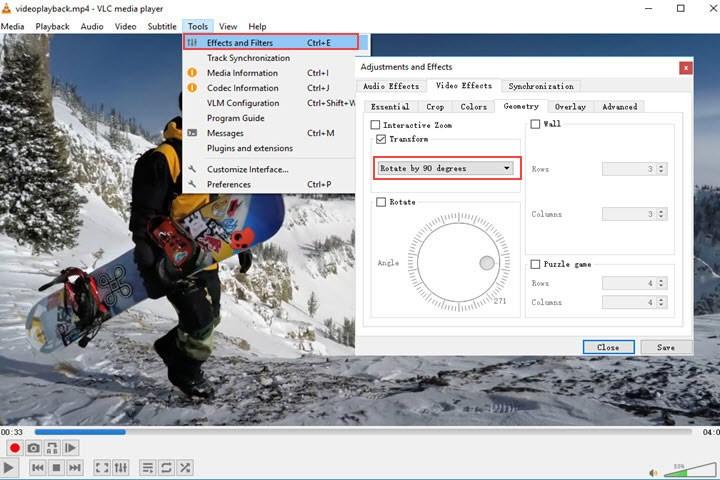Click the Media Information info icon
This screenshot has height=480, width=720.
coord(192,73)
